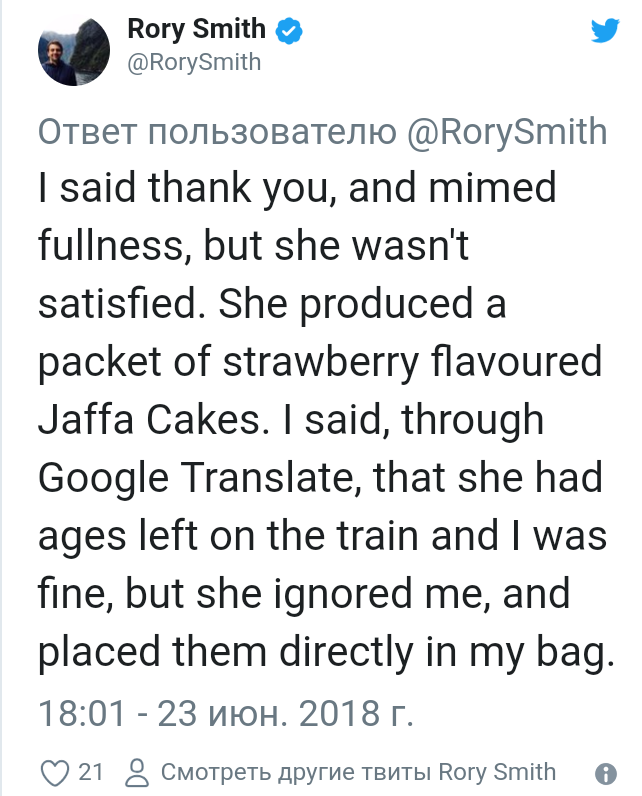The width and height of the screenshot is (642, 796).
Task: Open the @RorySmith handle below the name
Action: coord(194,62)
